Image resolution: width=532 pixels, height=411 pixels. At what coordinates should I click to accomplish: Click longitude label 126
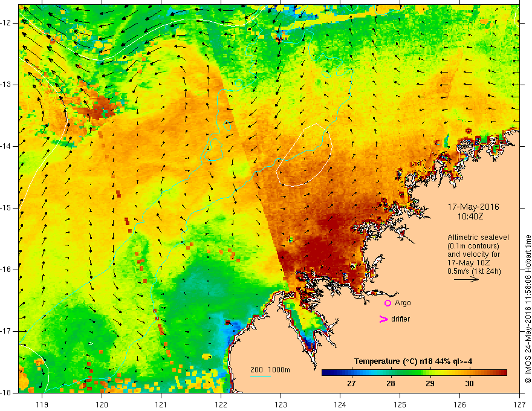tap(459, 404)
